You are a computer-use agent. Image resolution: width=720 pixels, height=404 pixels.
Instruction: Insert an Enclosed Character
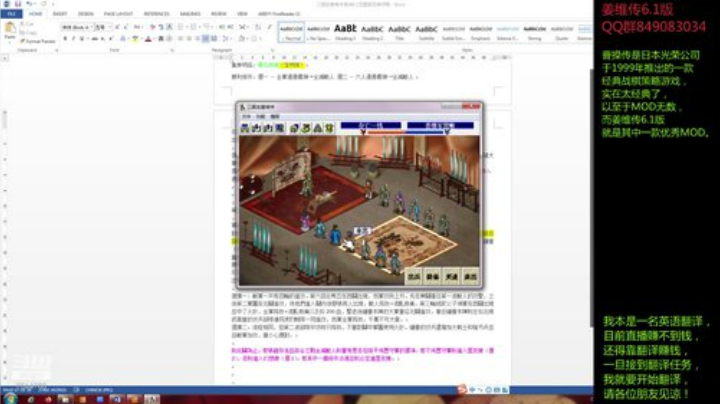(169, 39)
